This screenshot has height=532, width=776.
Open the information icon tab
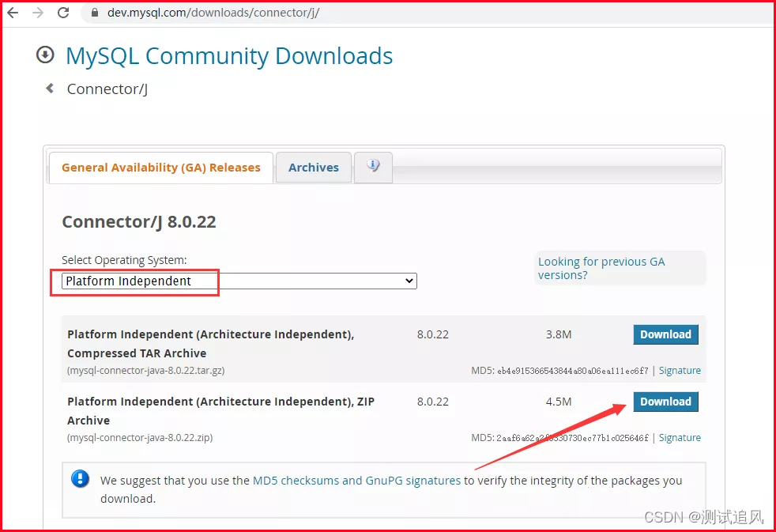373,167
